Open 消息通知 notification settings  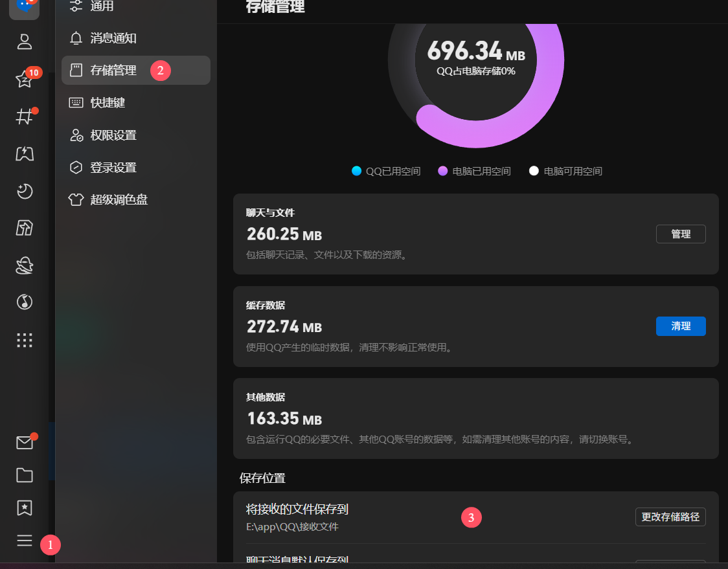[135, 38]
